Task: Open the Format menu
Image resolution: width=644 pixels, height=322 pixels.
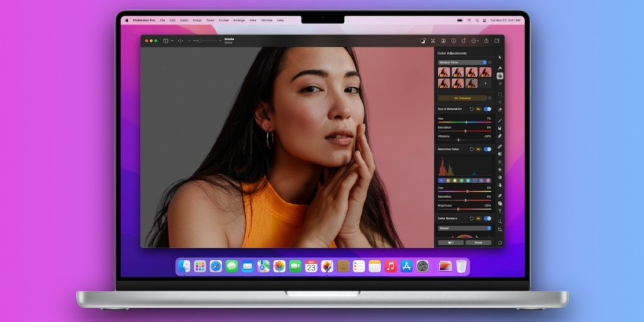Action: (x=223, y=20)
